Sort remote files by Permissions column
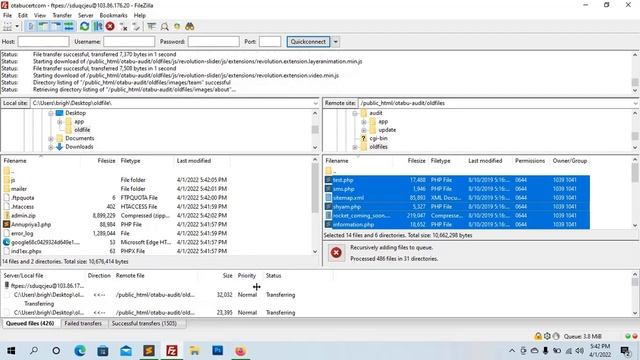The width and height of the screenshot is (640, 360). click(x=530, y=161)
